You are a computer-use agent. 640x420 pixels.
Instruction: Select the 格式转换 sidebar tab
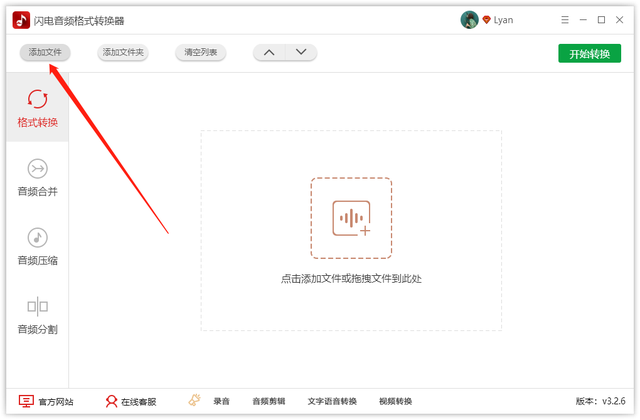(x=38, y=108)
